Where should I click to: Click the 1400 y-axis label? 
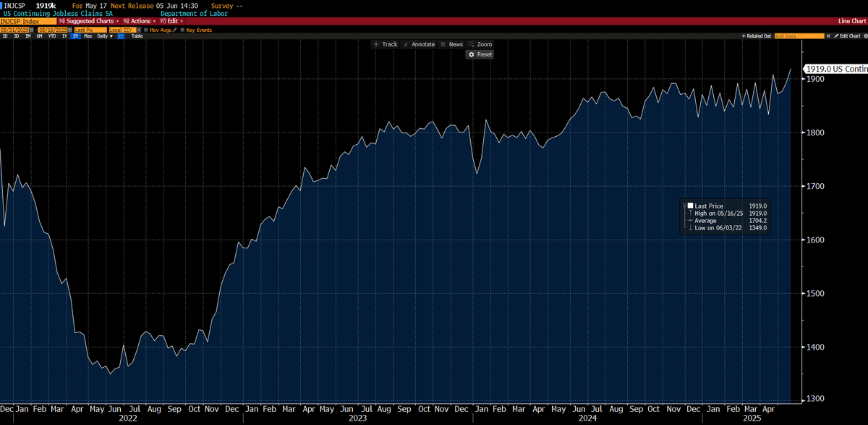pos(815,347)
